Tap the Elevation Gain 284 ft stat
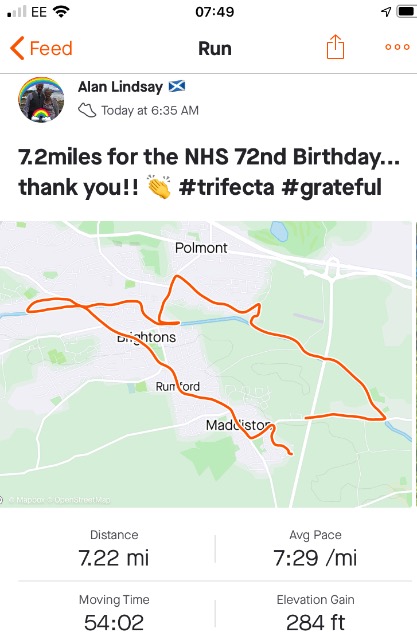Image resolution: width=417 pixels, height=640 pixels. (x=315, y=613)
